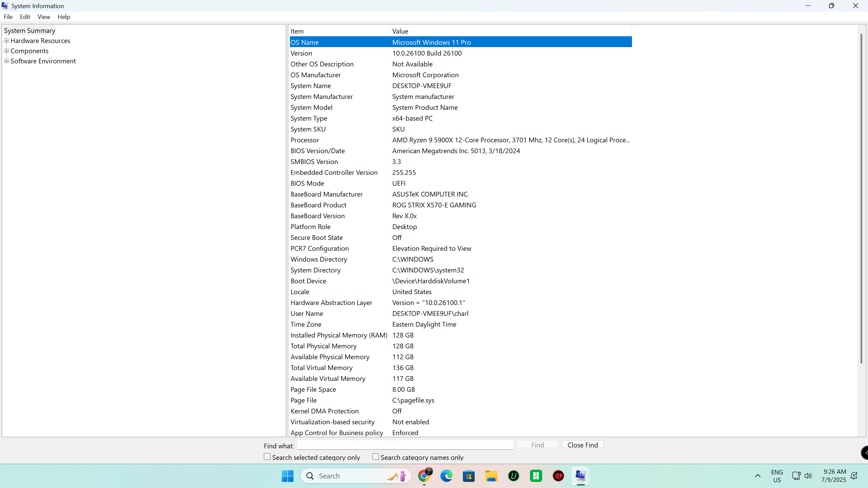Select the BIOS Version/Date row
This screenshot has width=868, height=488.
click(461, 151)
